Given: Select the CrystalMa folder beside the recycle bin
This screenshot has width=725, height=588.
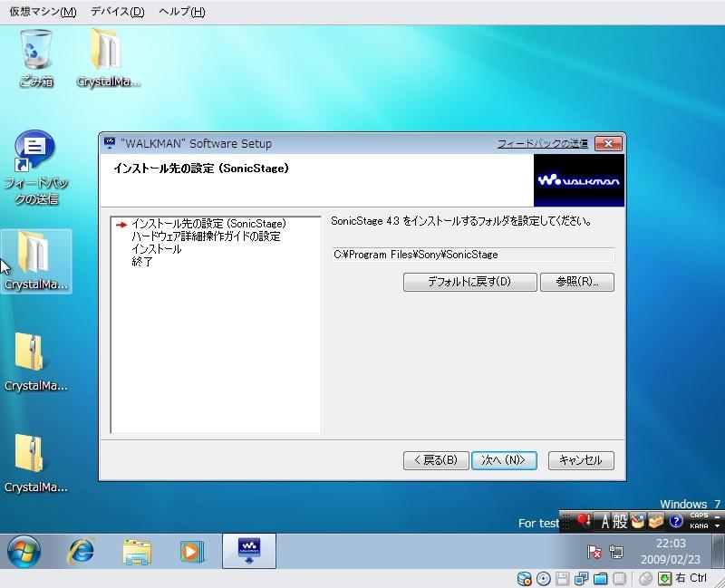Looking at the screenshot, I should 108,58.
